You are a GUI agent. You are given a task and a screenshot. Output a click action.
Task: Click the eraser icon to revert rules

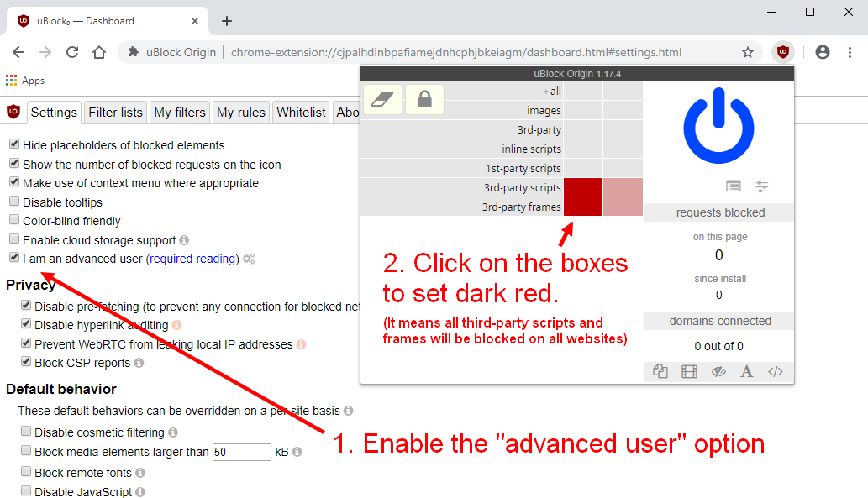382,100
